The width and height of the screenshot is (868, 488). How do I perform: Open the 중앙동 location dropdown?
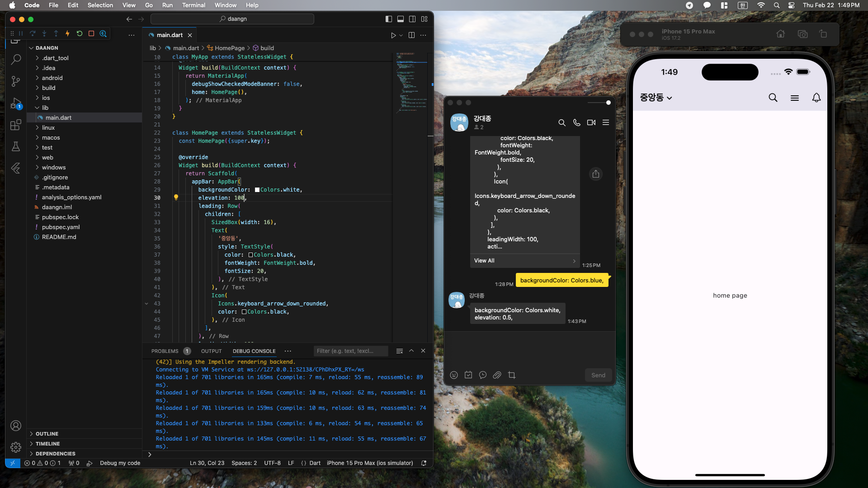pyautogui.click(x=656, y=98)
